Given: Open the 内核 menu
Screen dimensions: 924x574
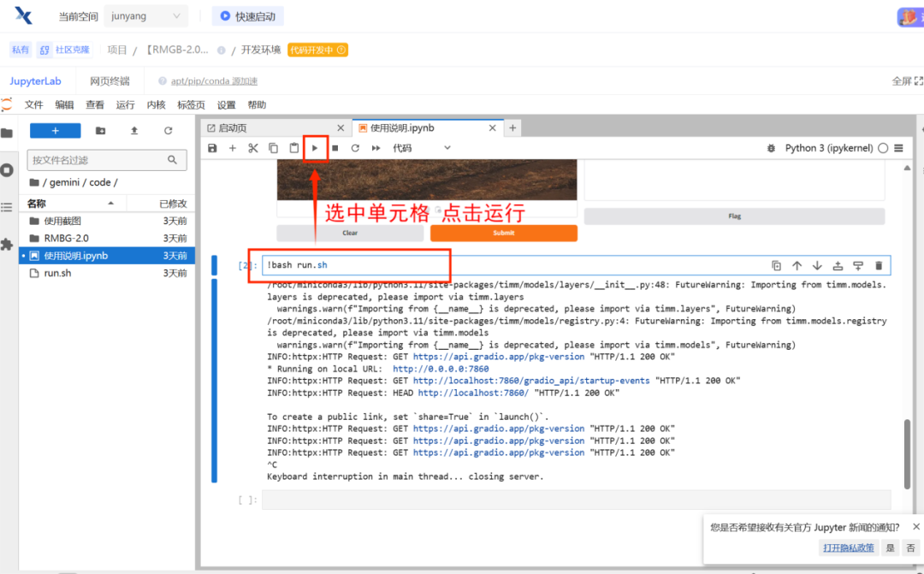Looking at the screenshot, I should click(x=157, y=105).
